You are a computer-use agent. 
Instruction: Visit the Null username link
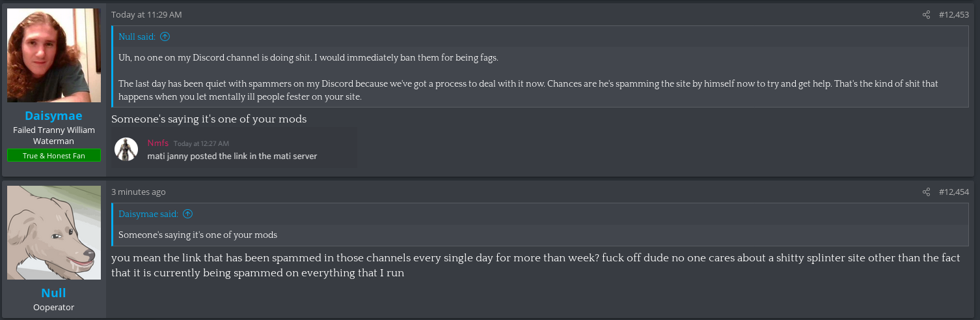[x=53, y=293]
